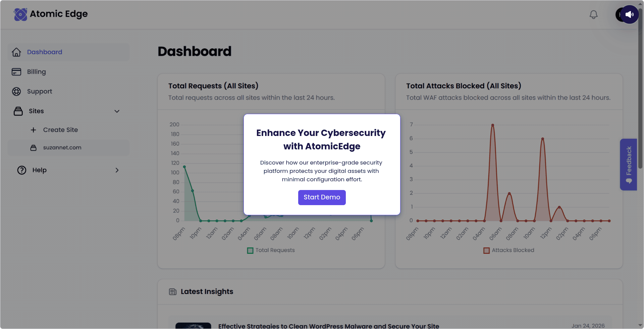Select suzannet.com in the Sites list
This screenshot has width=644, height=329.
[62, 147]
